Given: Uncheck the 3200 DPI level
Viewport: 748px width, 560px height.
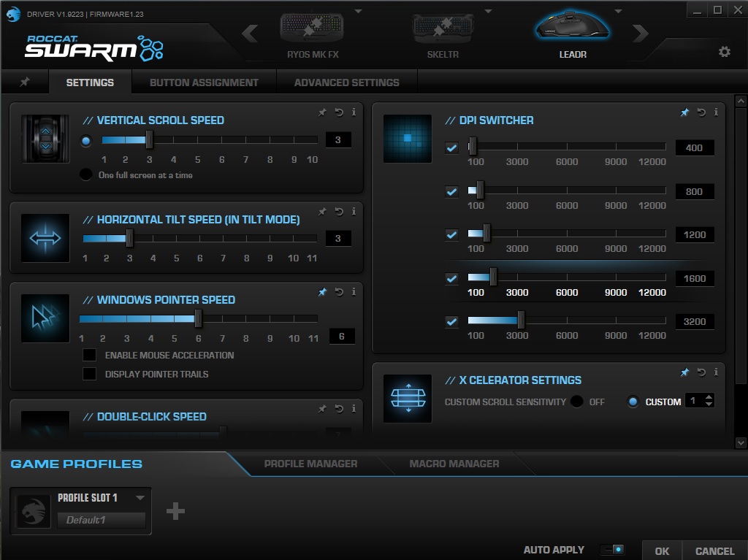Looking at the screenshot, I should 451,321.
